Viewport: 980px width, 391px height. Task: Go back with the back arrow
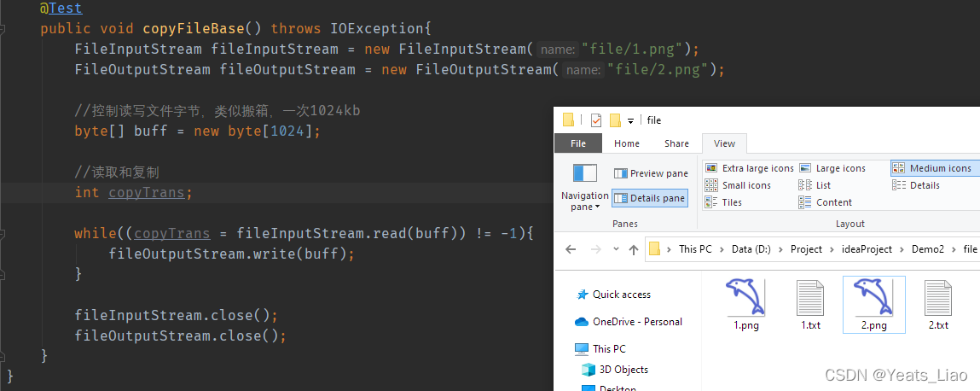click(571, 249)
